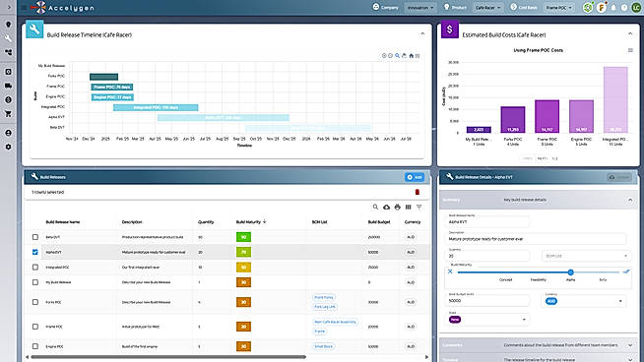Delete selected rows with red trash icon

pyautogui.click(x=418, y=192)
